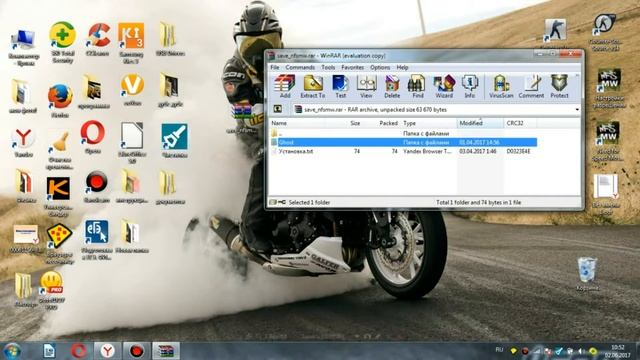Screen dimensions: 640x360
Task: Click the Extract To toolbar icon
Action: click(313, 87)
